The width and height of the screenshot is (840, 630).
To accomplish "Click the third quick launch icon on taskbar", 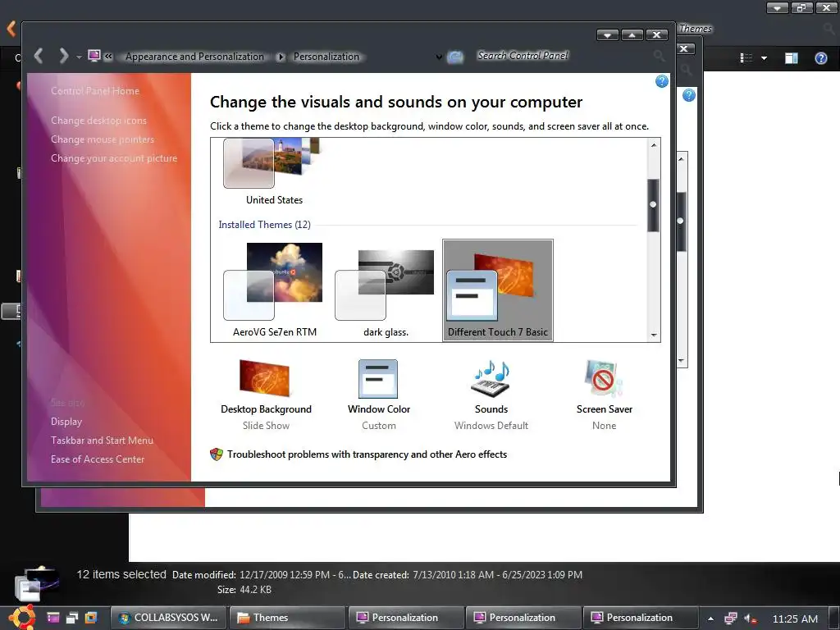I will tap(92, 618).
